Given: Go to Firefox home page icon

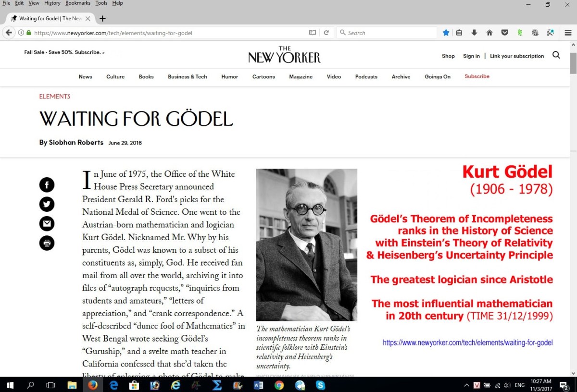Looking at the screenshot, I should click(x=489, y=33).
